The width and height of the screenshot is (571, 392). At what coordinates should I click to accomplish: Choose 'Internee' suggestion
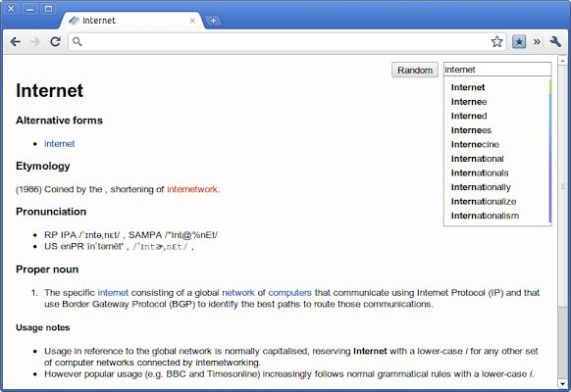pyautogui.click(x=497, y=102)
